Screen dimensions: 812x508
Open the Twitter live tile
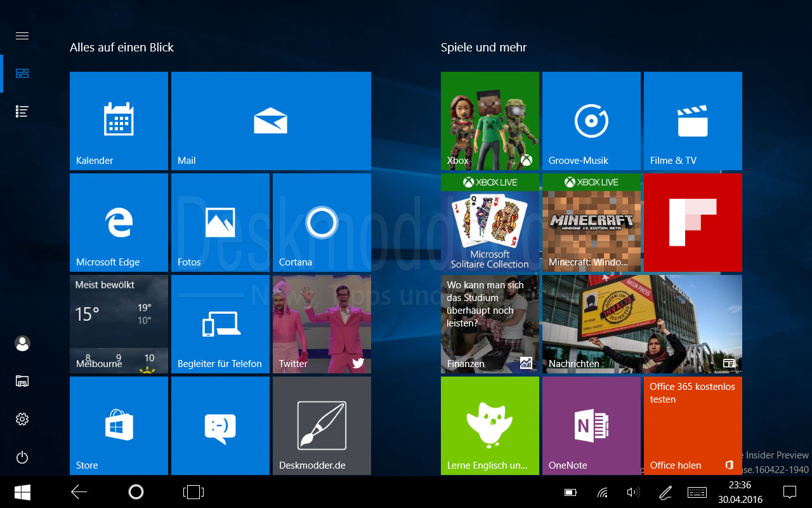(322, 324)
